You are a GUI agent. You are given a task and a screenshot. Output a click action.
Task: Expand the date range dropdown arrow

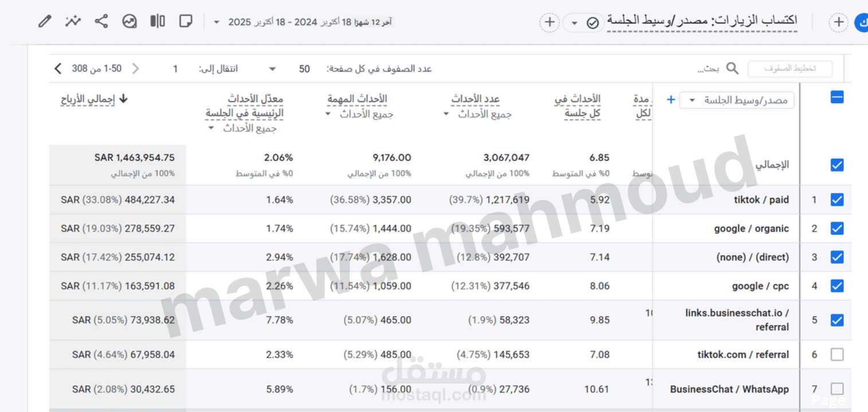(x=216, y=21)
